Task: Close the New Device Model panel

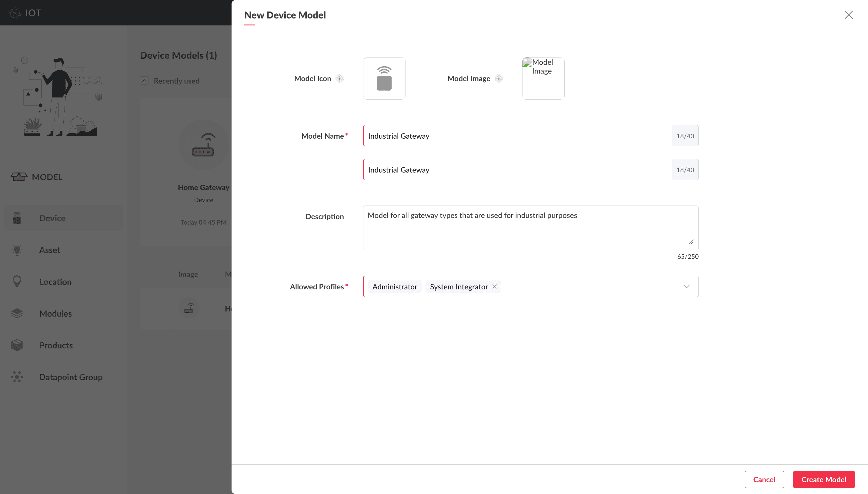Action: (848, 15)
